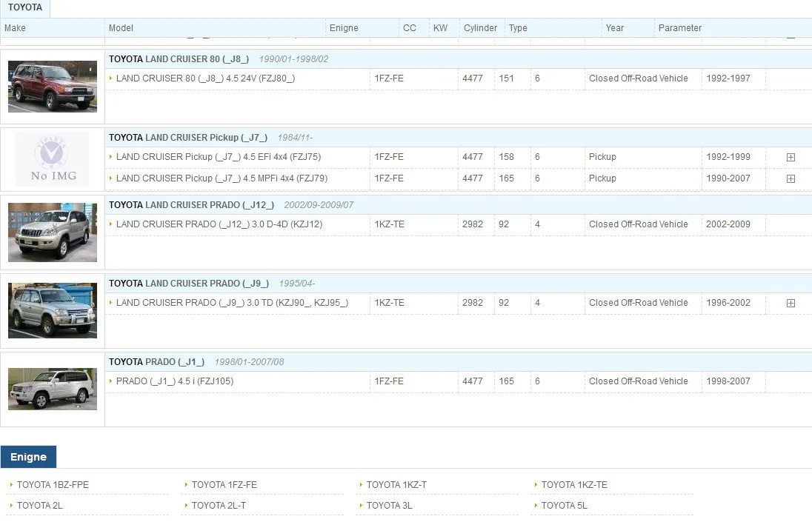
Task: Click the TOYOTA 3L engine link
Action: (x=389, y=506)
